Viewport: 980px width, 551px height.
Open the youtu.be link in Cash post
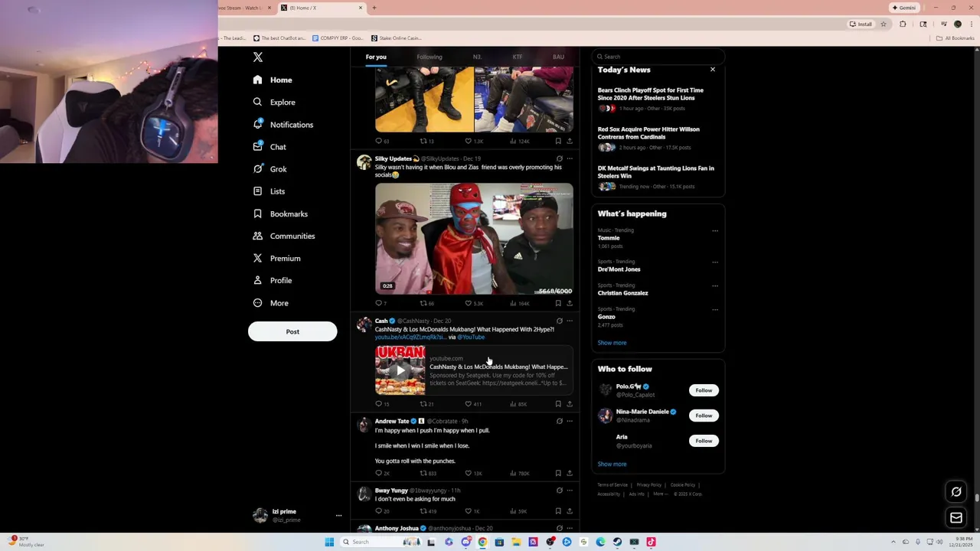(410, 337)
